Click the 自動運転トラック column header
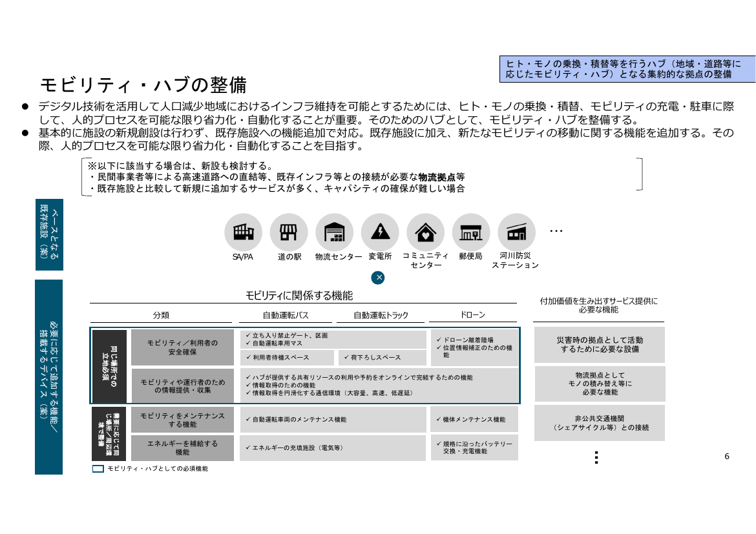 pyautogui.click(x=381, y=315)
